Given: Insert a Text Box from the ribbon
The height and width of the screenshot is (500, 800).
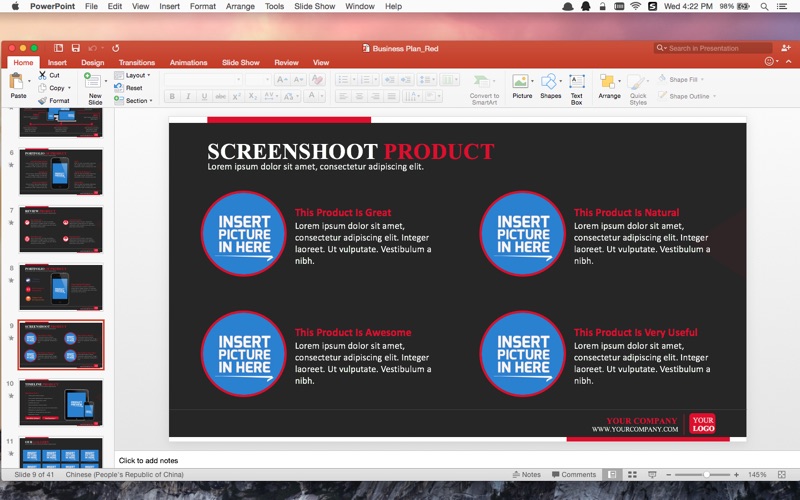Looking at the screenshot, I should 577,82.
